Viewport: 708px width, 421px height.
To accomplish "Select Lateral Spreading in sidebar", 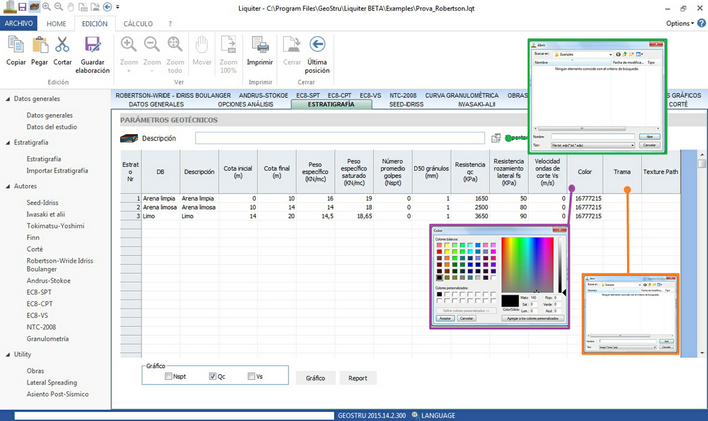I will point(51,383).
